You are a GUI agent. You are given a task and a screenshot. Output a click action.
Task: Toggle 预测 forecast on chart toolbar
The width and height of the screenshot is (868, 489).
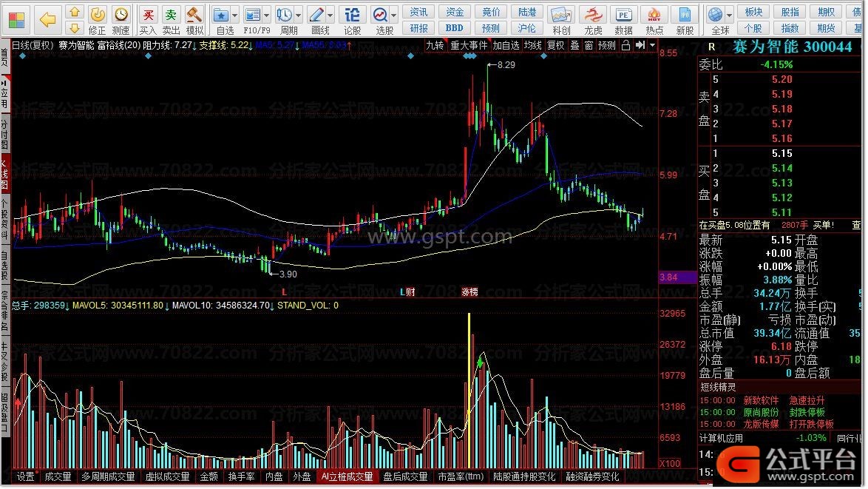pos(607,45)
